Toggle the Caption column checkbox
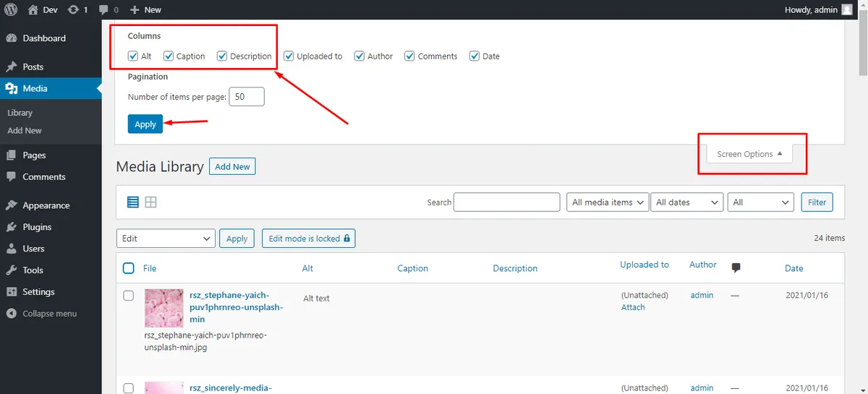The width and height of the screenshot is (868, 394). click(169, 56)
